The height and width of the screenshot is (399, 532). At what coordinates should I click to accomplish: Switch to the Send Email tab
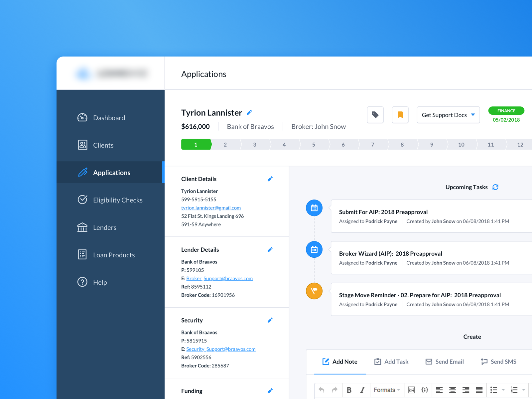click(445, 361)
